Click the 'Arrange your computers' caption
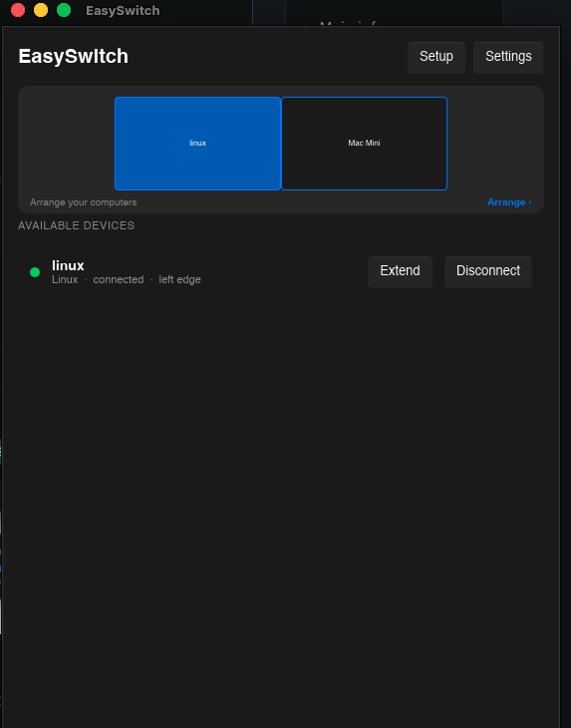 pos(84,202)
